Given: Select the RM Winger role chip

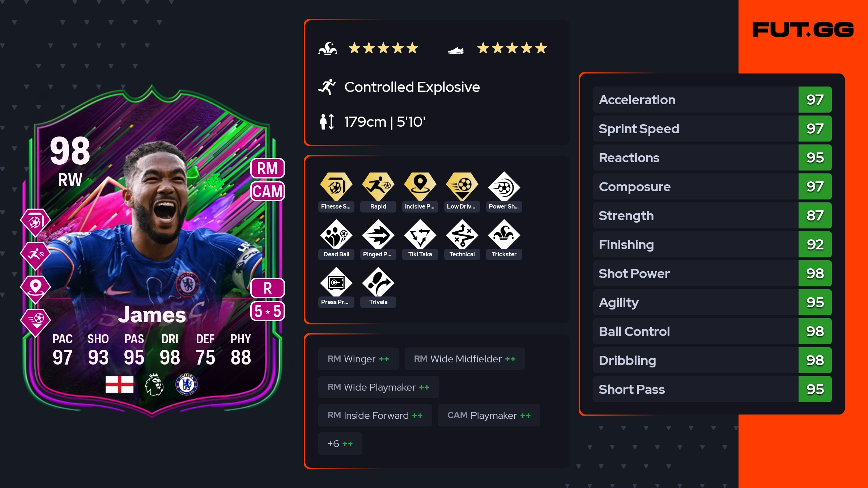Looking at the screenshot, I should 358,359.
